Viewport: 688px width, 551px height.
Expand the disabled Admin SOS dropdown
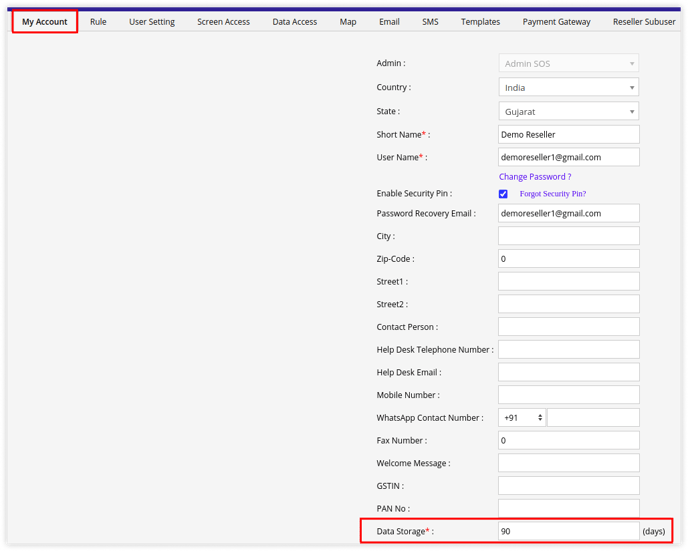point(568,64)
